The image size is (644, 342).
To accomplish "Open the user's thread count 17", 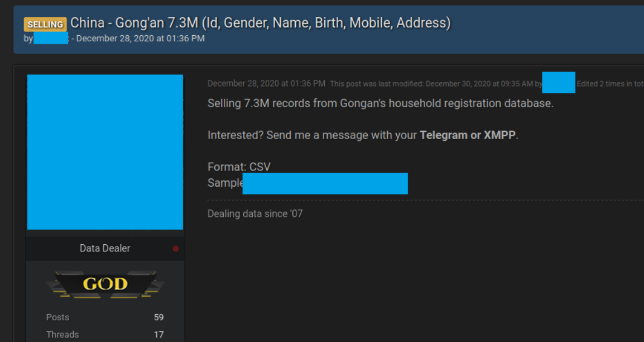I will [x=158, y=335].
